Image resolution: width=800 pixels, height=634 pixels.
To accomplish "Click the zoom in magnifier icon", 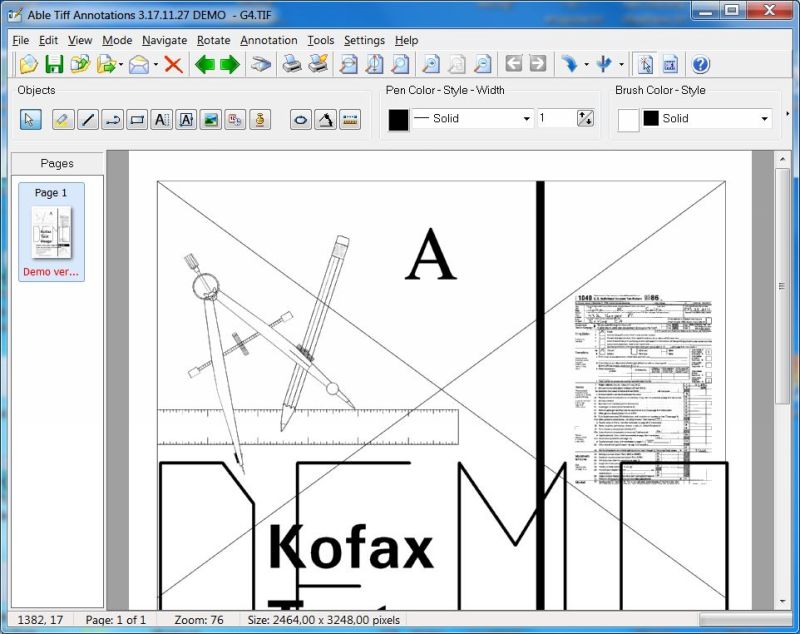I will (x=431, y=65).
